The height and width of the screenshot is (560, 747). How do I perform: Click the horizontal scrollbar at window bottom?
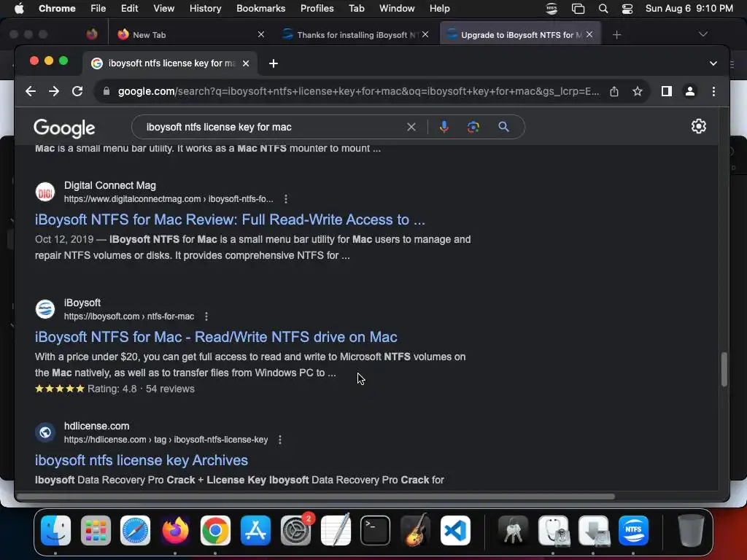tap(315, 497)
